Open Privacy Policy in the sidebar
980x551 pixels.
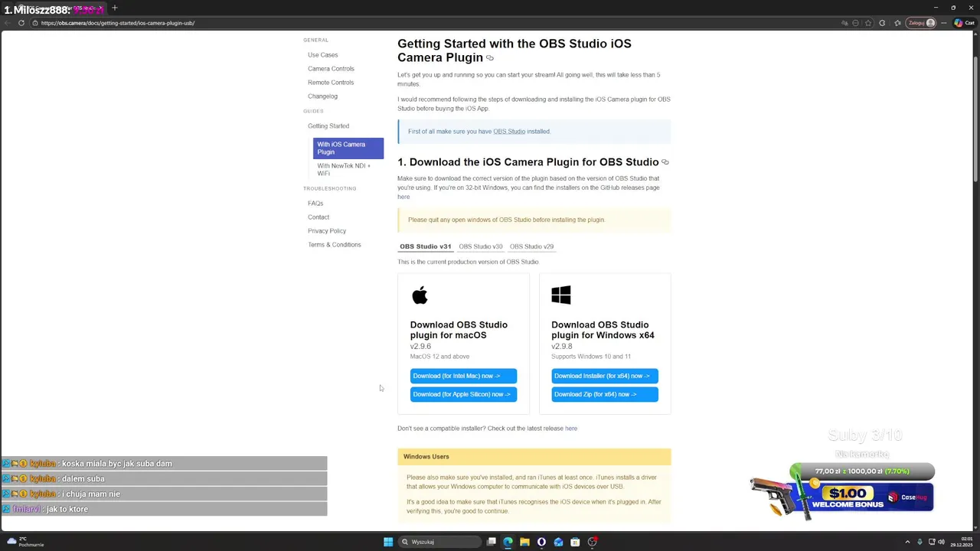point(327,231)
